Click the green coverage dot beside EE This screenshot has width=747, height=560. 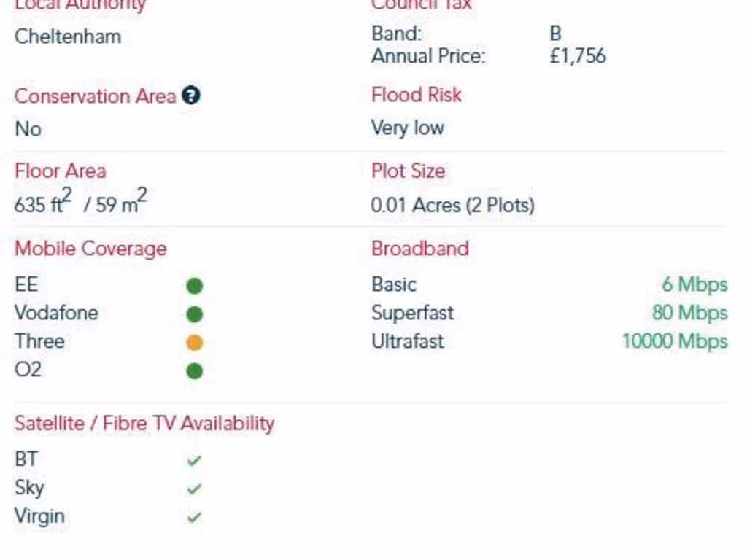[x=194, y=285]
